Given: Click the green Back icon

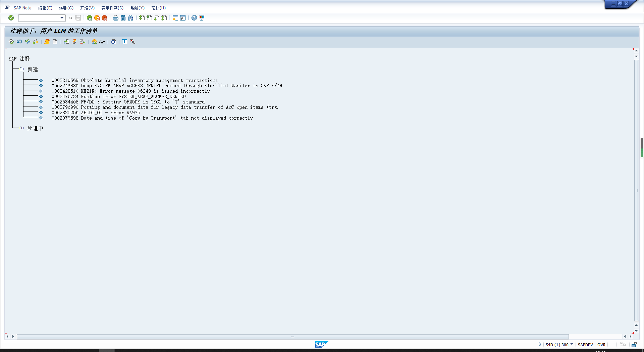Looking at the screenshot, I should coord(90,18).
